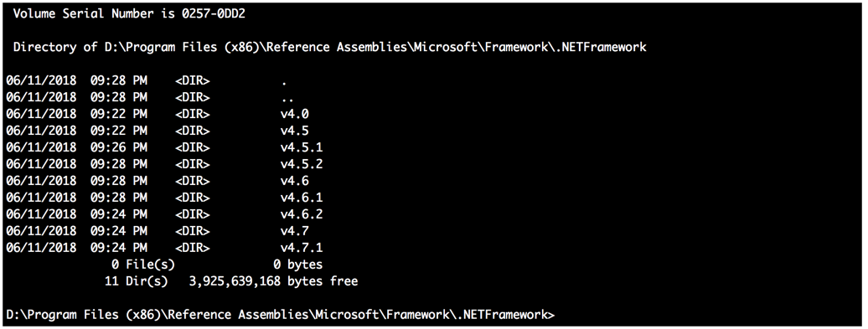Image resolution: width=868 pixels, height=329 pixels.
Task: Select the v4.7.1 directory name
Action: 301,247
